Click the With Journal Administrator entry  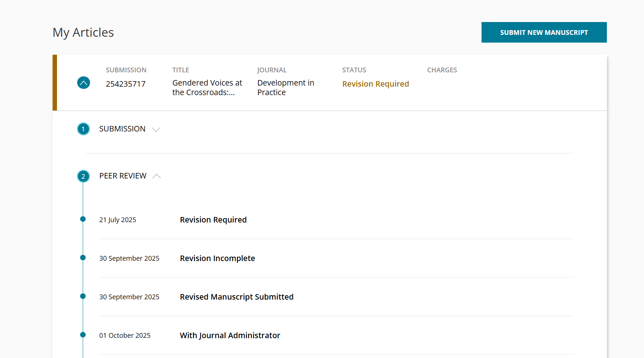point(230,336)
